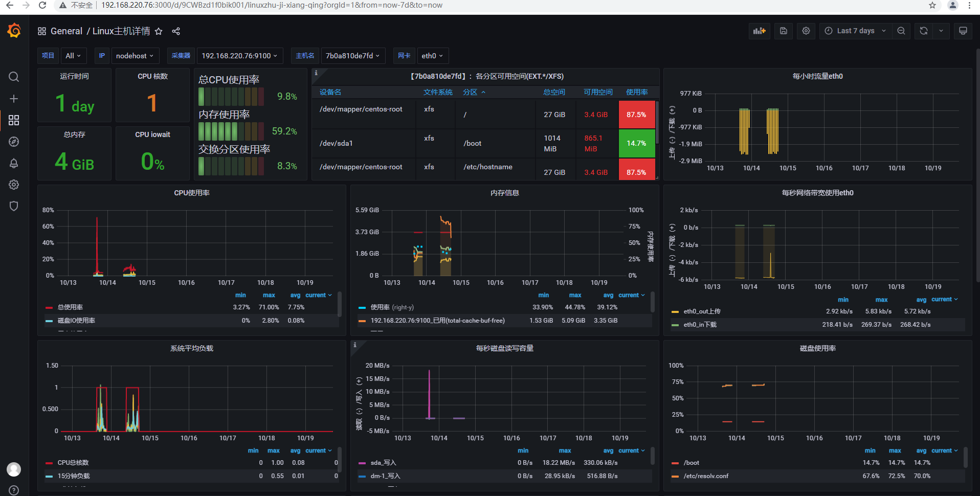The height and width of the screenshot is (496, 980).
Task: Click the General breadcrumb
Action: click(66, 31)
